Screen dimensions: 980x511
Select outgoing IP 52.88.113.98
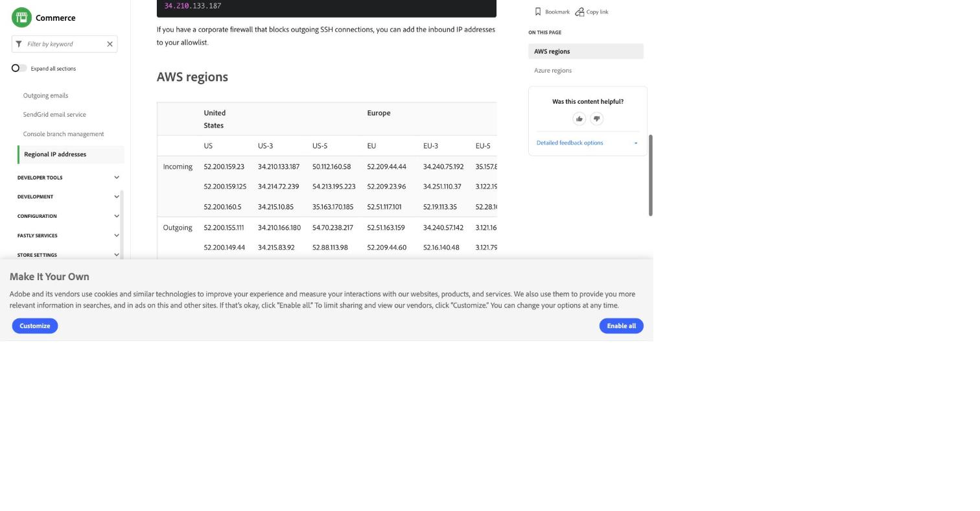coord(330,248)
